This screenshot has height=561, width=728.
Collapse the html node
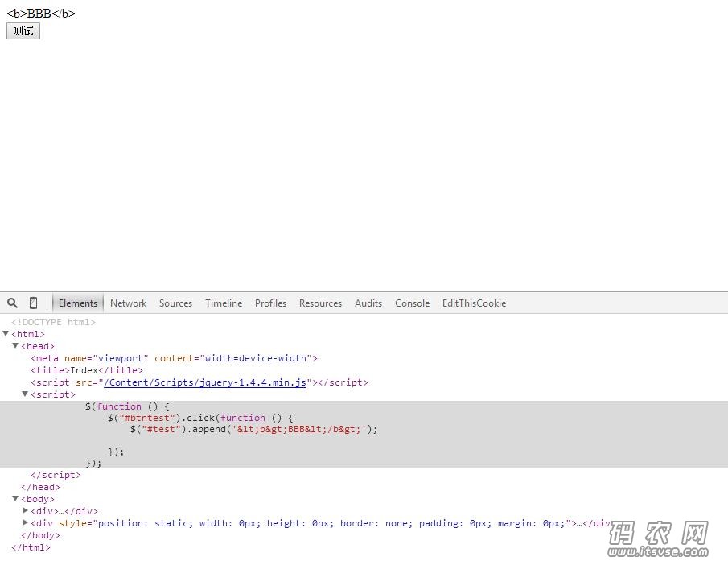click(6, 333)
